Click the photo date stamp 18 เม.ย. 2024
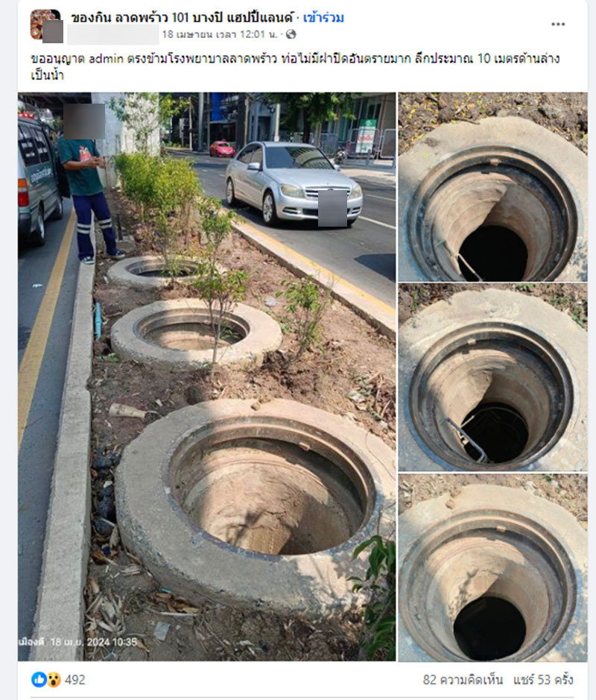596x700 pixels. pos(78,642)
